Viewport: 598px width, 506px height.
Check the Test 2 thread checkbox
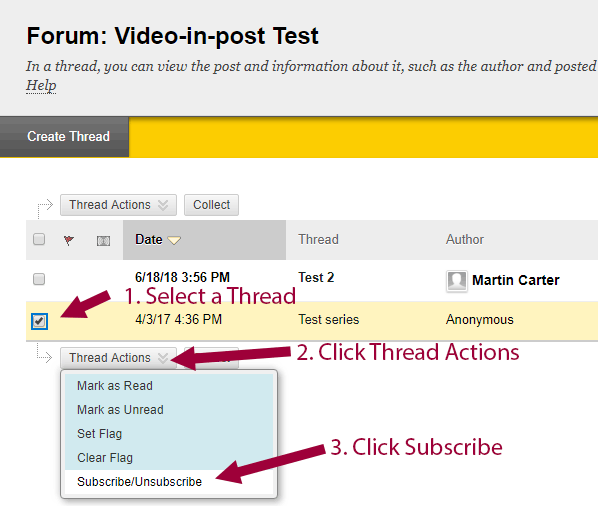39,279
